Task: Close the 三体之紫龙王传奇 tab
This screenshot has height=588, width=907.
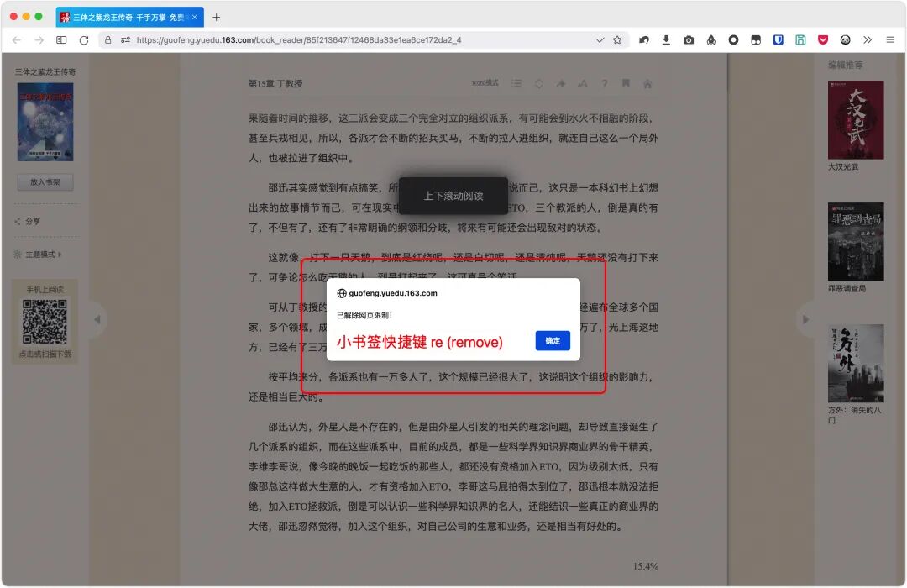Action: click(x=195, y=18)
